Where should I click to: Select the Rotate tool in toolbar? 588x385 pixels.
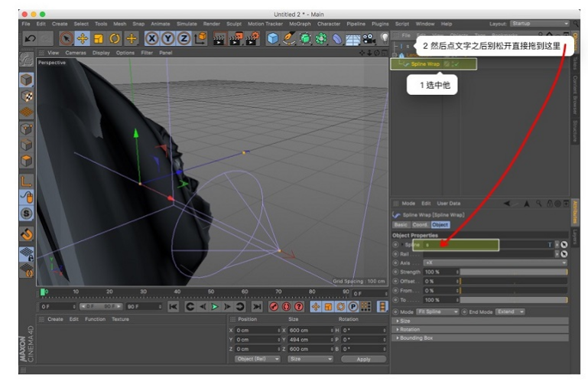115,38
